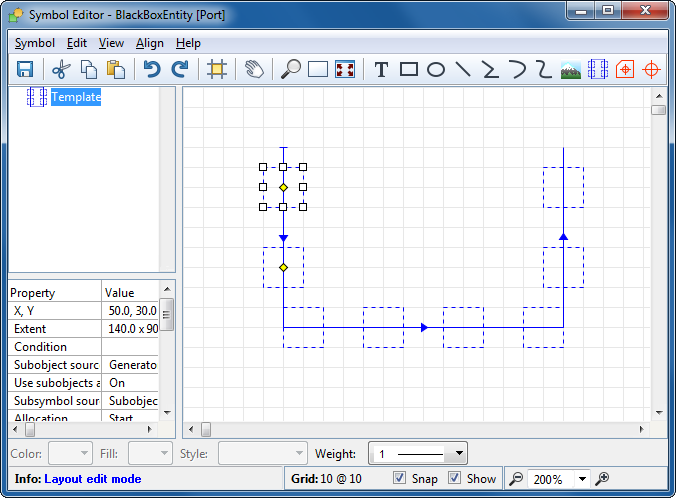Image resolution: width=676 pixels, height=498 pixels.
Task: Disable the Snap checkbox
Action: pyautogui.click(x=401, y=479)
